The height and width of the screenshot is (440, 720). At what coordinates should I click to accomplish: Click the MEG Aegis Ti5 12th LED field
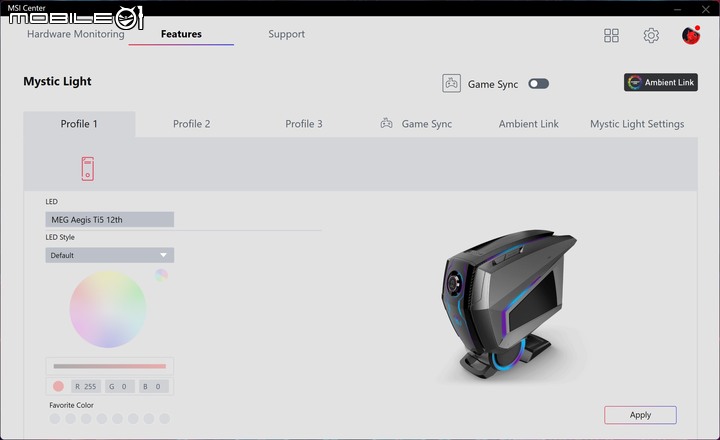[x=109, y=220]
